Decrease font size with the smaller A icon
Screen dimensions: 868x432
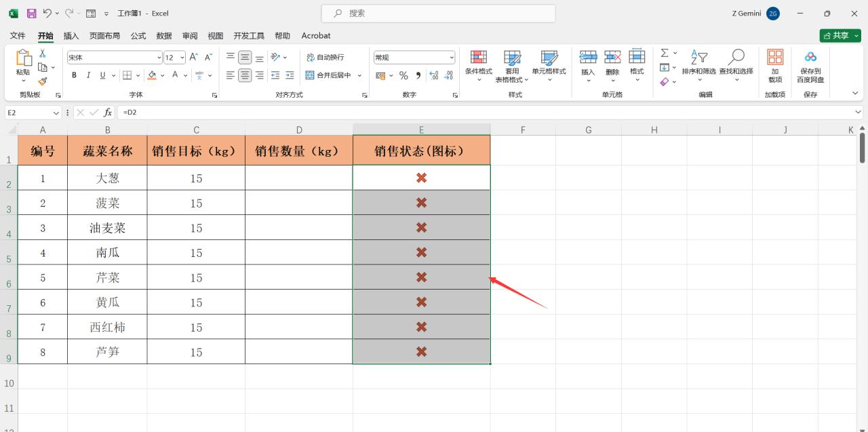(209, 58)
